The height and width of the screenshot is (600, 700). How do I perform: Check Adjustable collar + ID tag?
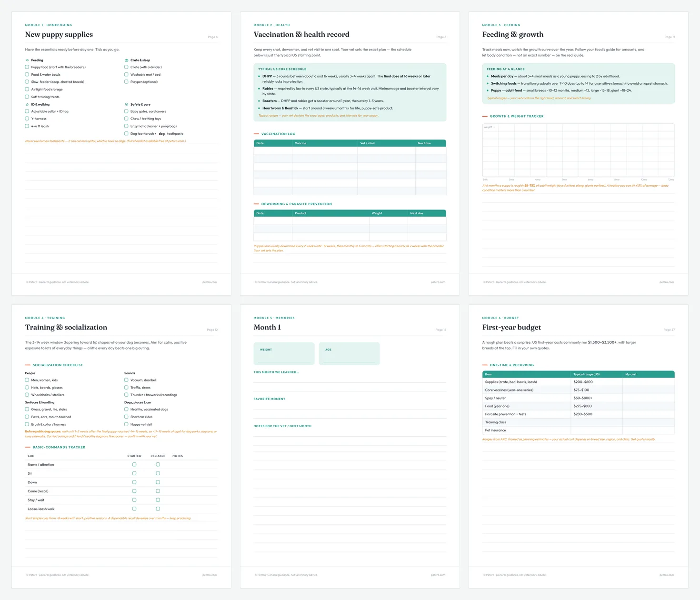[27, 111]
